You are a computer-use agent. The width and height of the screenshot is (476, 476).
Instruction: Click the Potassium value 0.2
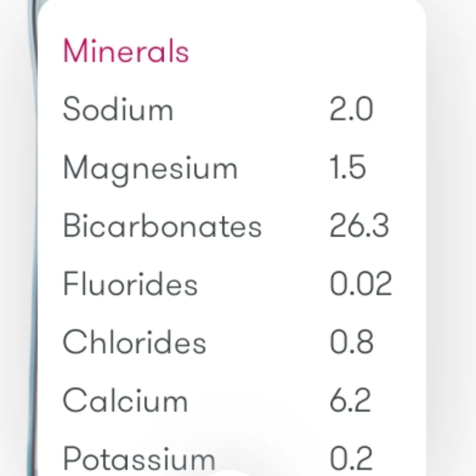pyautogui.click(x=351, y=458)
